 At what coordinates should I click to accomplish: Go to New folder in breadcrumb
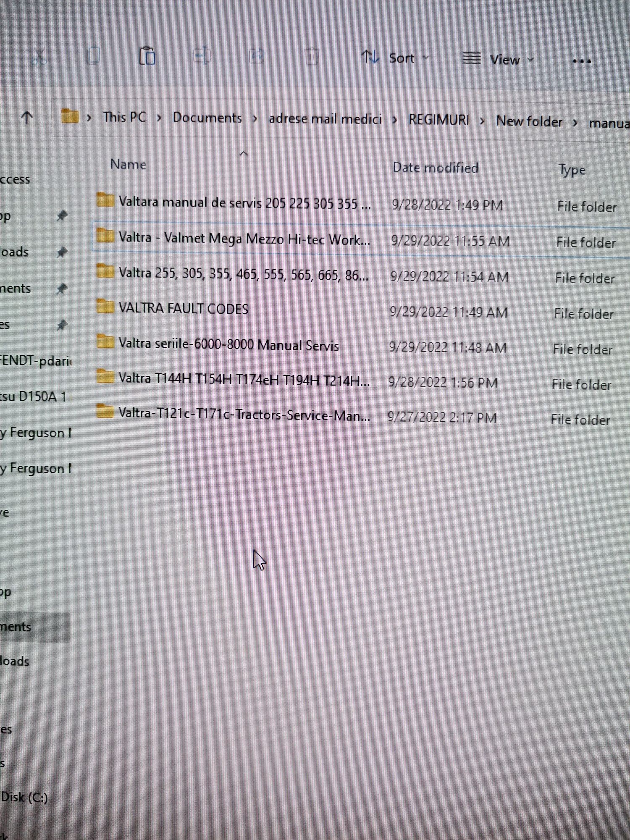pos(529,121)
